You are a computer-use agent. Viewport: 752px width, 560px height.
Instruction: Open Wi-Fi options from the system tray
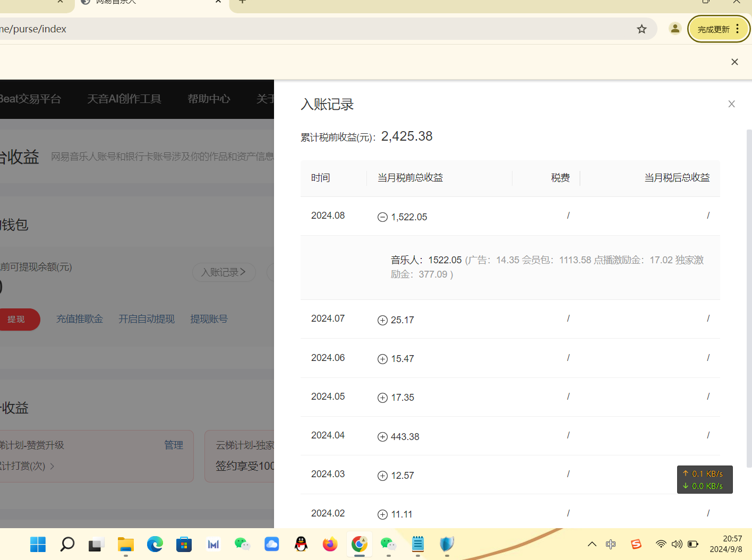pos(661,544)
